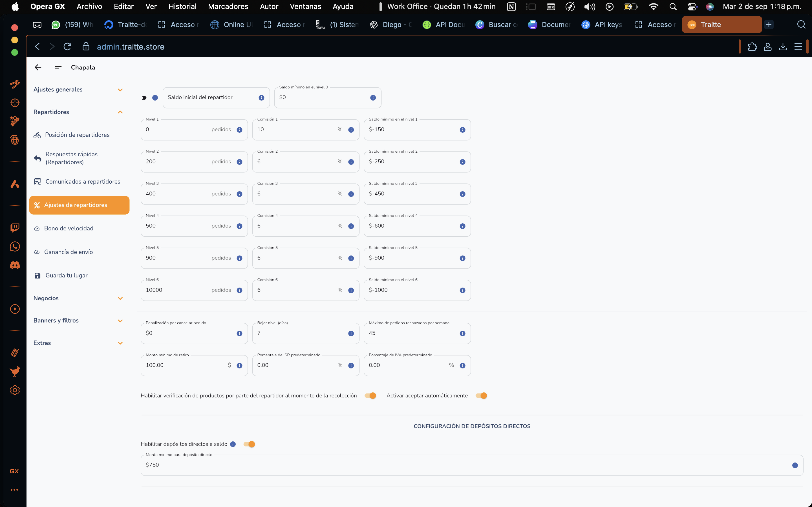Click the hamburger menu icon beside Chapala
Screen dimensions: 812x507
(x=58, y=67)
